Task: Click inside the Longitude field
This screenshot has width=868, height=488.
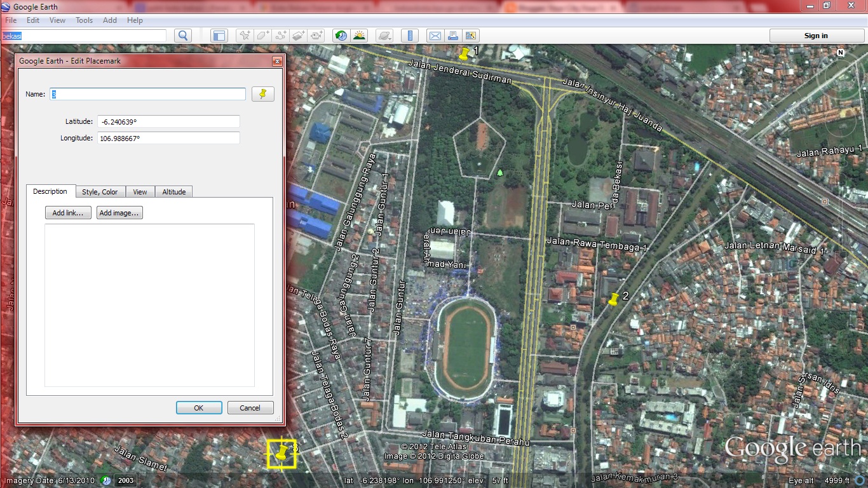Action: pyautogui.click(x=168, y=138)
